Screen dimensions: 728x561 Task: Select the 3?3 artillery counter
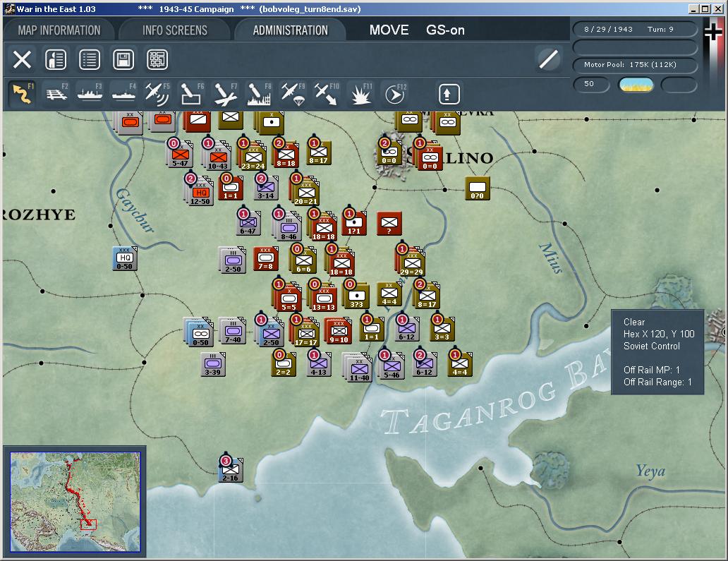pos(356,296)
